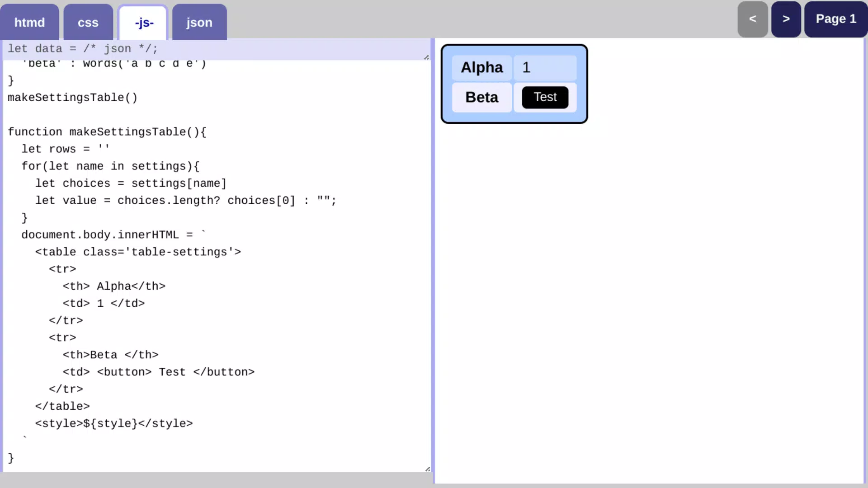Image resolution: width=868 pixels, height=488 pixels.
Task: Click the 'let data = /* json */;' field
Action: (x=216, y=49)
